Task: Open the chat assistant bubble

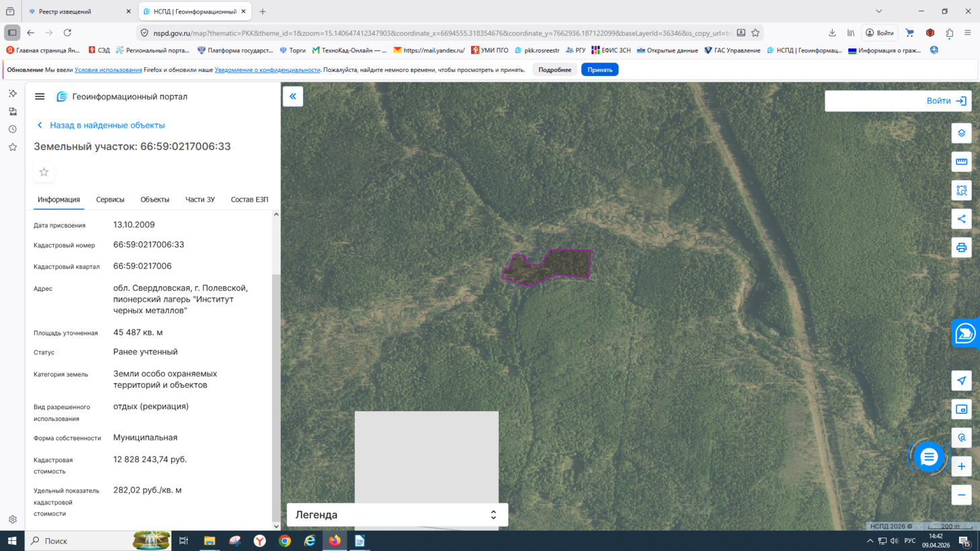Action: (x=928, y=457)
